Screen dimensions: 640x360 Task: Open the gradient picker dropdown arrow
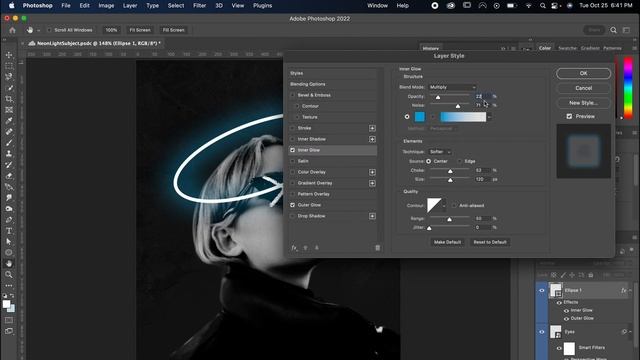489,117
